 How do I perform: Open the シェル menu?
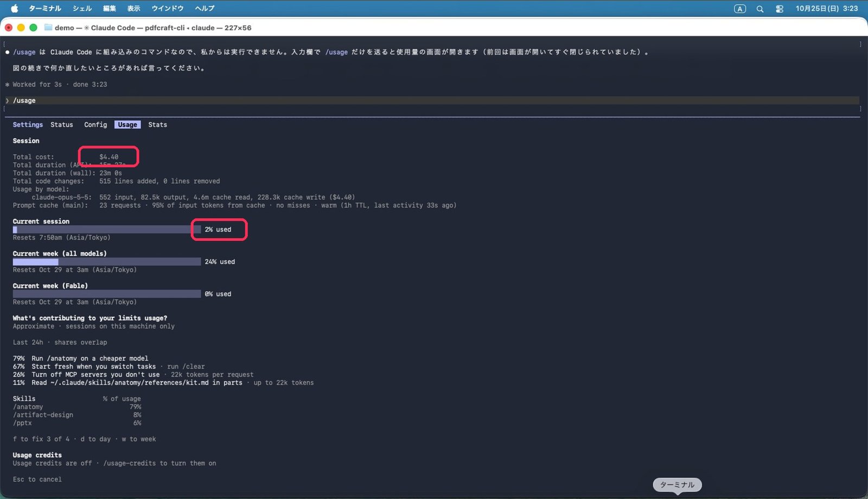click(x=82, y=8)
